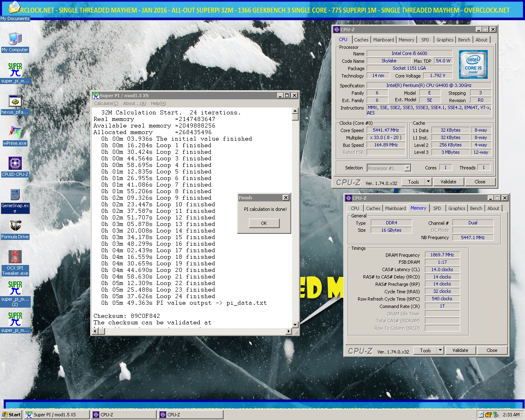Open the Help menu in Super PI
The image size is (525, 420).
click(158, 103)
